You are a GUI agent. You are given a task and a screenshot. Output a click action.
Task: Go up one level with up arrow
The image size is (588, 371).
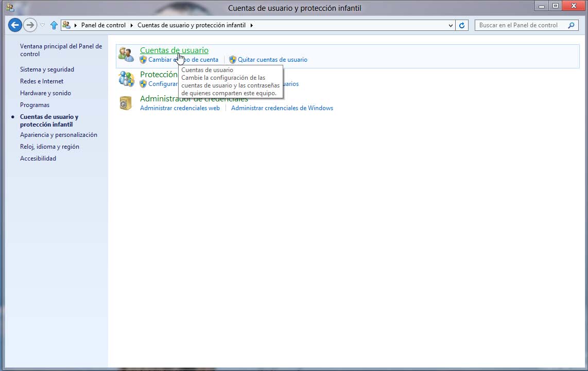click(54, 25)
